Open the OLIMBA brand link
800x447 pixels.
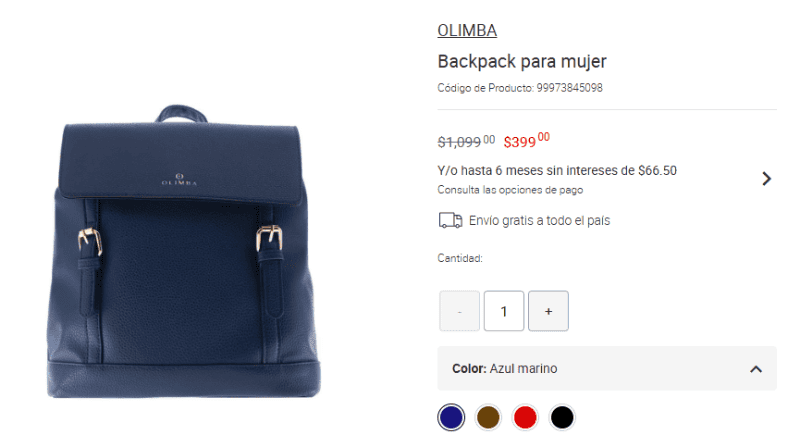[467, 31]
